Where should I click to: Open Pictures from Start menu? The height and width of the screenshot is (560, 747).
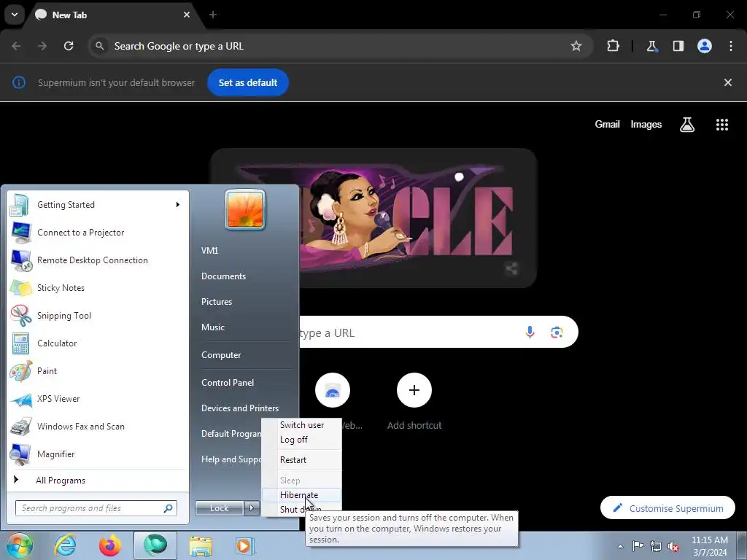[216, 302]
